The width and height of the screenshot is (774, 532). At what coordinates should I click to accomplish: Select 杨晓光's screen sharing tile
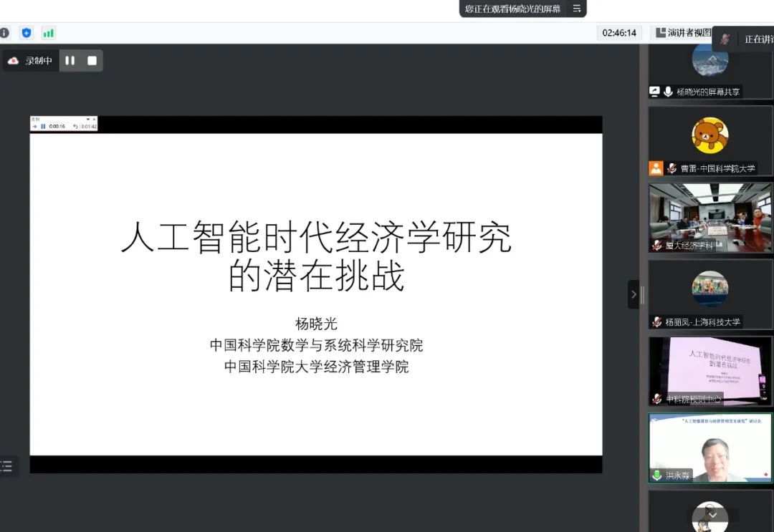(710, 70)
